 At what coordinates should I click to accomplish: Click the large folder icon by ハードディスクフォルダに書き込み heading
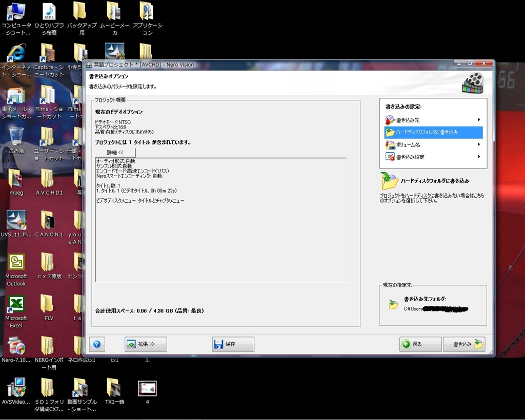tap(389, 181)
